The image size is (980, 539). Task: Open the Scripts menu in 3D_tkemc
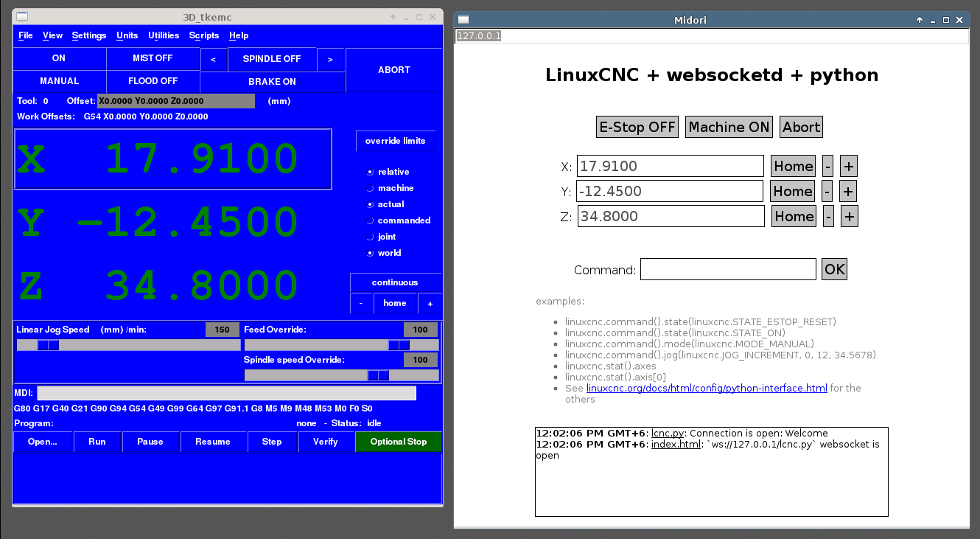(204, 35)
